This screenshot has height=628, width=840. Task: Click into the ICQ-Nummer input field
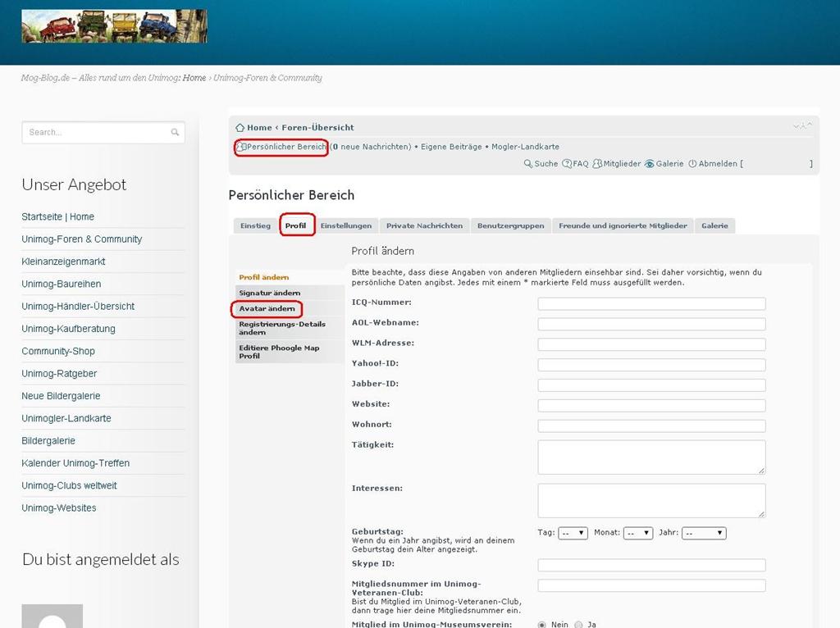651,303
